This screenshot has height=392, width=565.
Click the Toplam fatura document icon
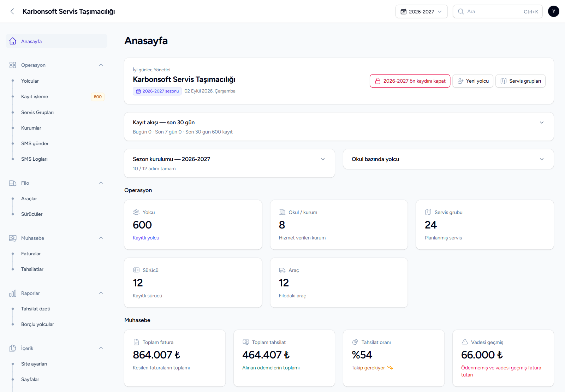(x=136, y=342)
